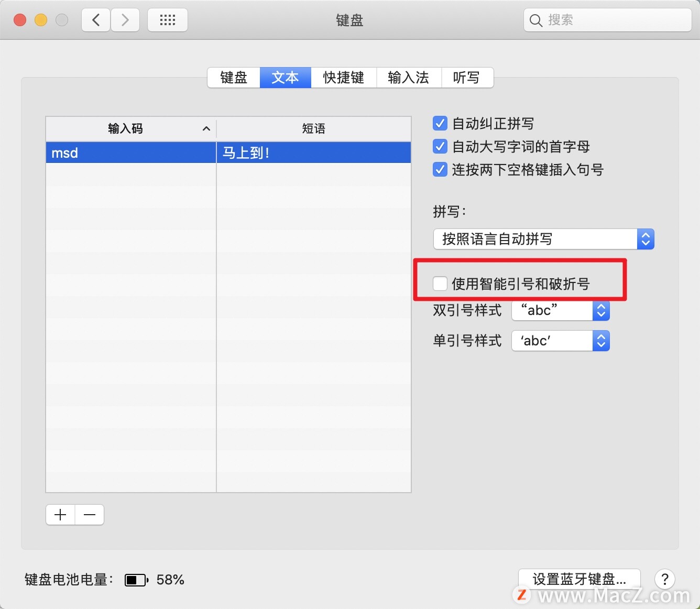Close the window with red button
This screenshot has height=609, width=700.
(x=20, y=20)
